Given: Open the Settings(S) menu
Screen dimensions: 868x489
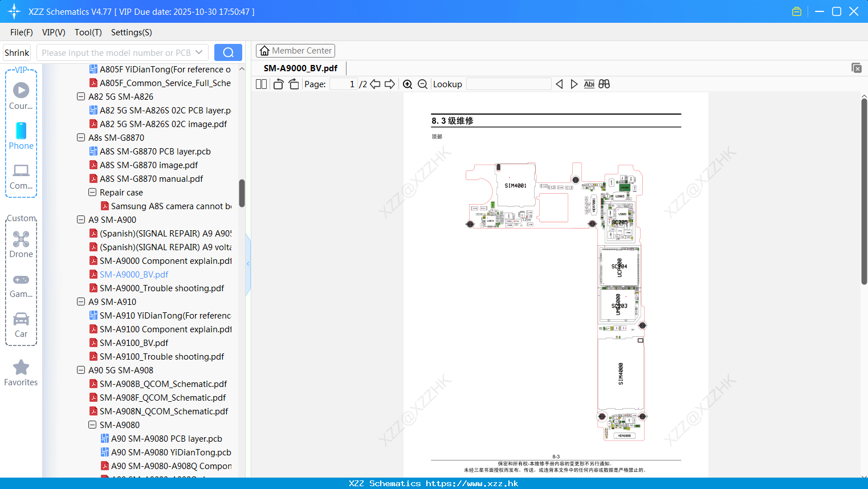Looking at the screenshot, I should click(132, 32).
